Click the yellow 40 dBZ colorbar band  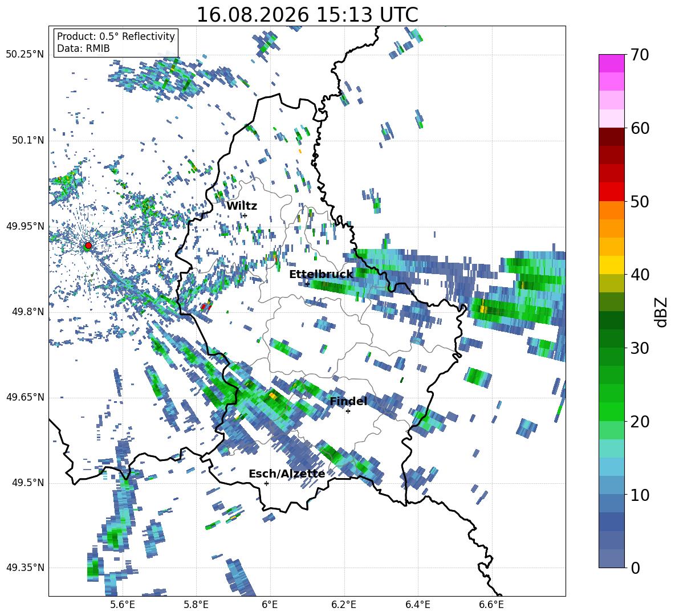[611, 264]
